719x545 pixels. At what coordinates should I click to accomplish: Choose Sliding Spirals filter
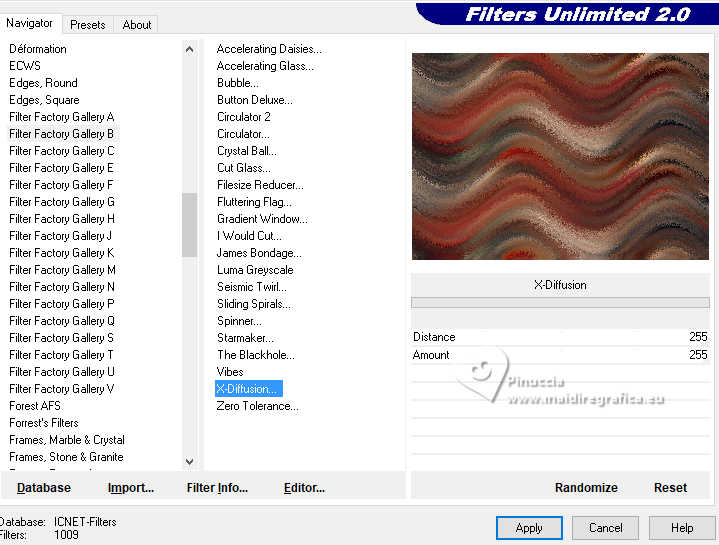[254, 303]
